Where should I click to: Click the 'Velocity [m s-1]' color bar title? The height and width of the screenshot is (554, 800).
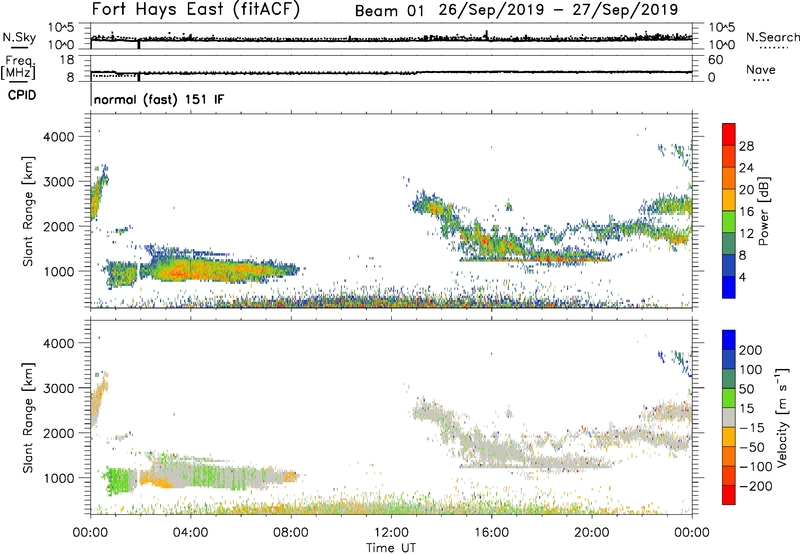tap(782, 417)
